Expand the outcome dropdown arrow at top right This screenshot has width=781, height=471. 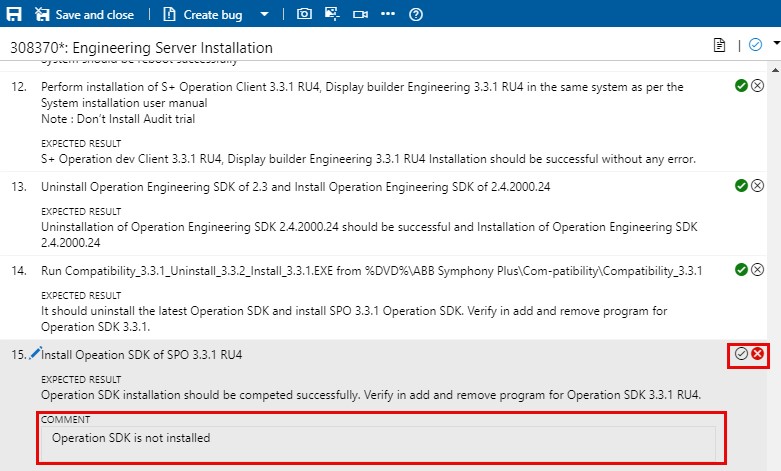[x=776, y=43]
